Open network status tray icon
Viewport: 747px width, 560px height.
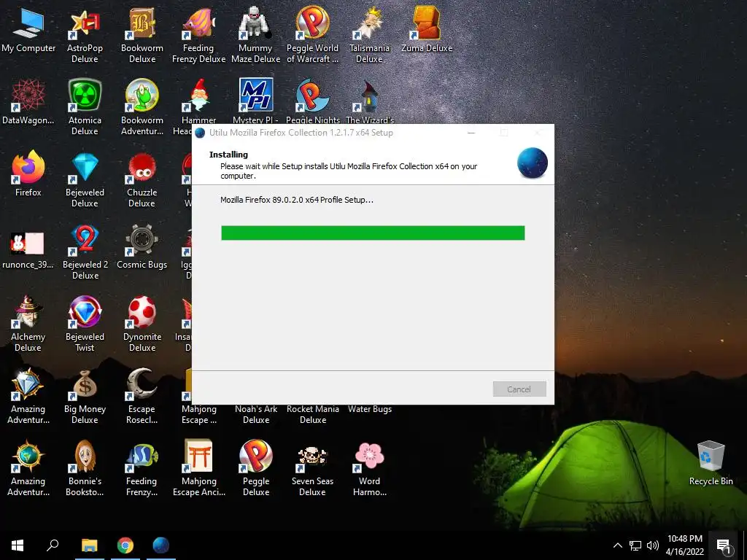(635, 545)
